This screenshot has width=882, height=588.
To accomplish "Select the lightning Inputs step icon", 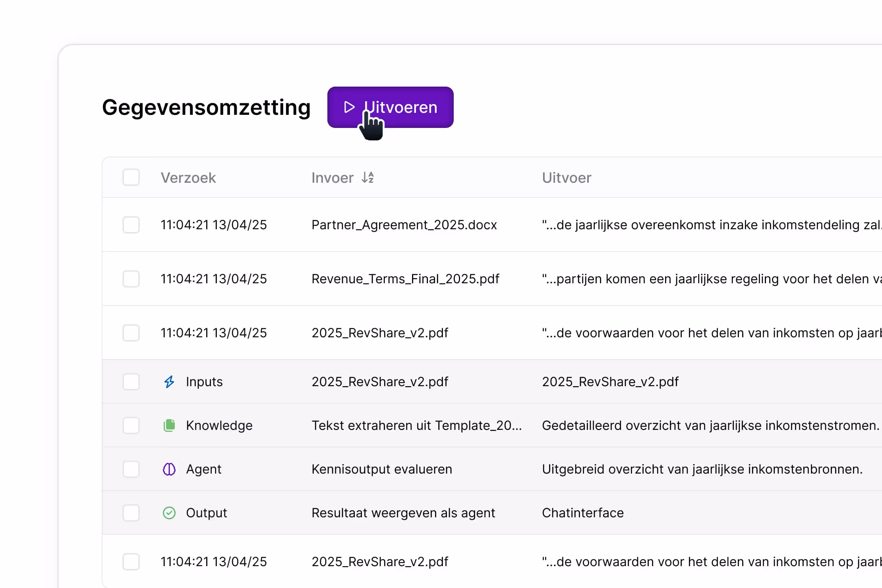I will 169,382.
